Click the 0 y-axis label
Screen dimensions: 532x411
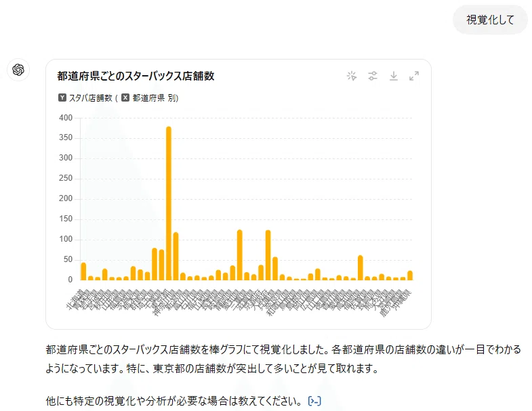tap(70, 280)
